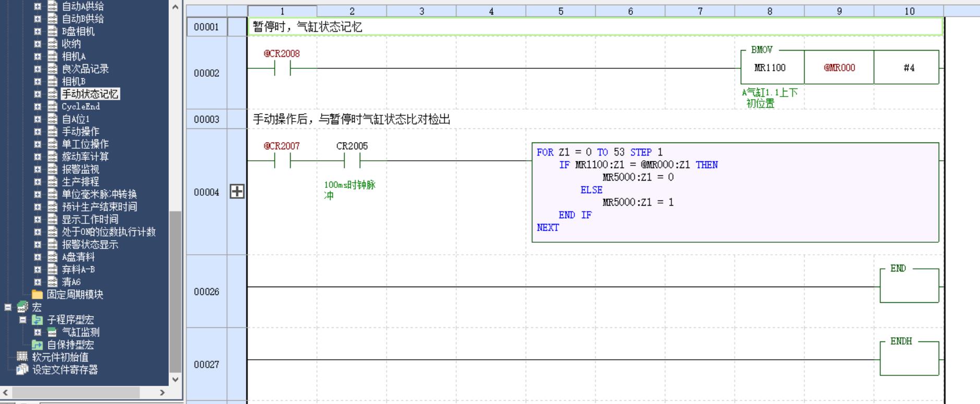Select the 生产排程 program in tree
Viewport: 980px width, 404px height.
80,182
